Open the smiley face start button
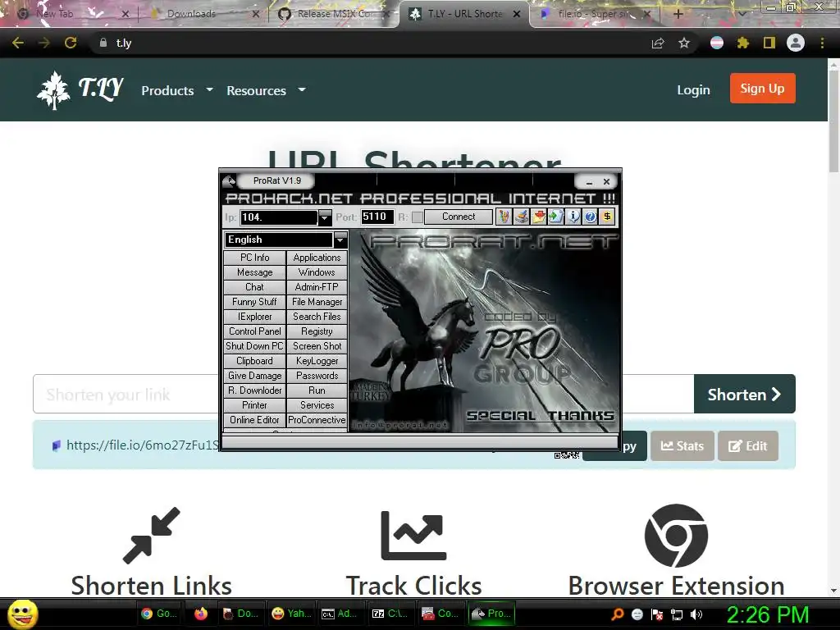840x630 pixels. [x=22, y=614]
